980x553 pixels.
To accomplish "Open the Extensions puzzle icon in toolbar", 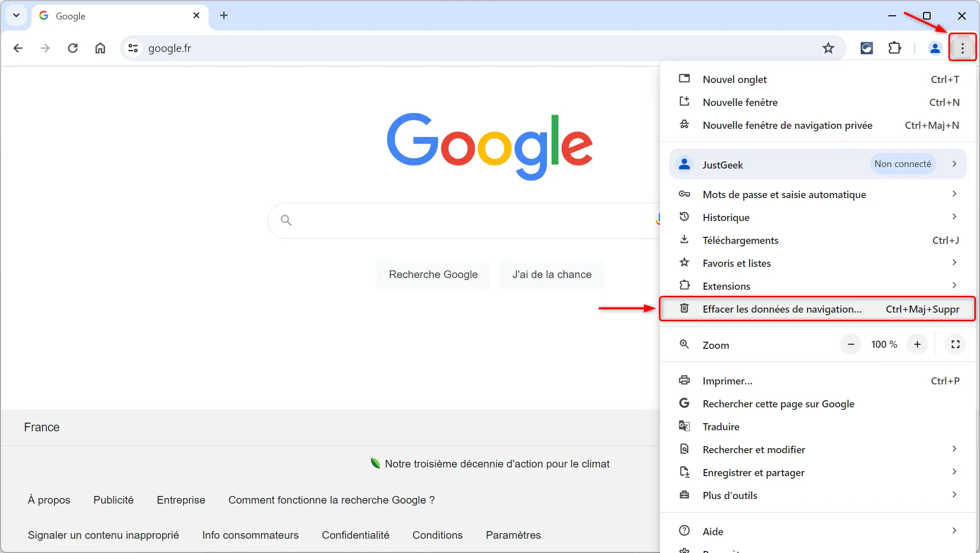I will click(895, 48).
